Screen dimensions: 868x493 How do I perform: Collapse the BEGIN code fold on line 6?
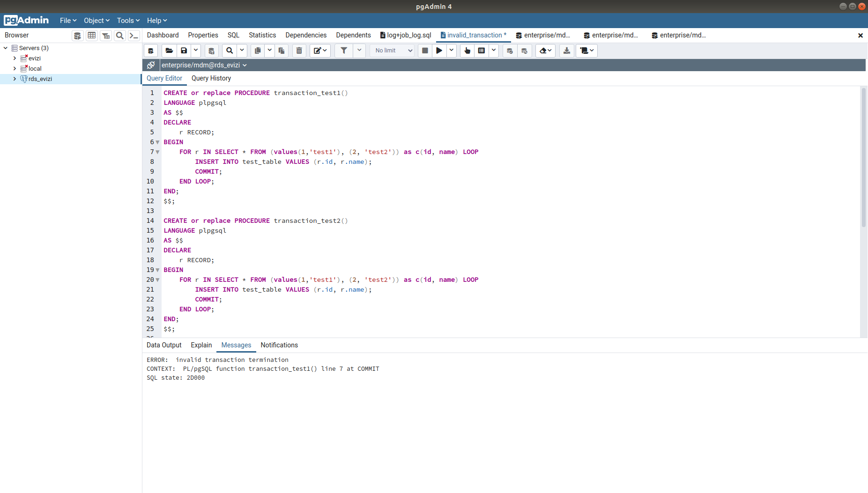tap(158, 142)
